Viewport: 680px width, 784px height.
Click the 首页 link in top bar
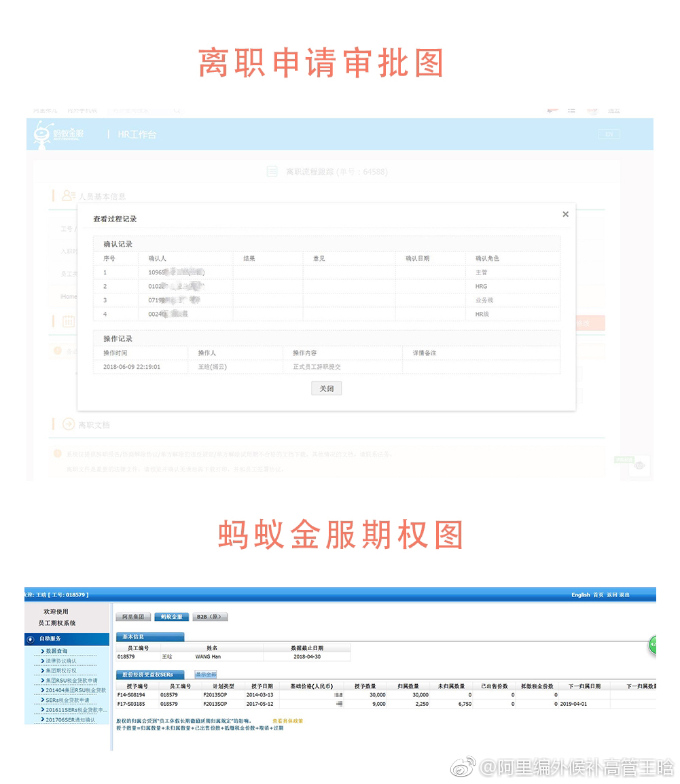pos(598,595)
